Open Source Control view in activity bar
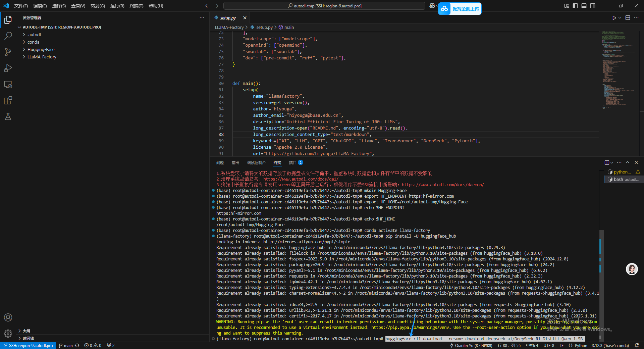 [8, 52]
